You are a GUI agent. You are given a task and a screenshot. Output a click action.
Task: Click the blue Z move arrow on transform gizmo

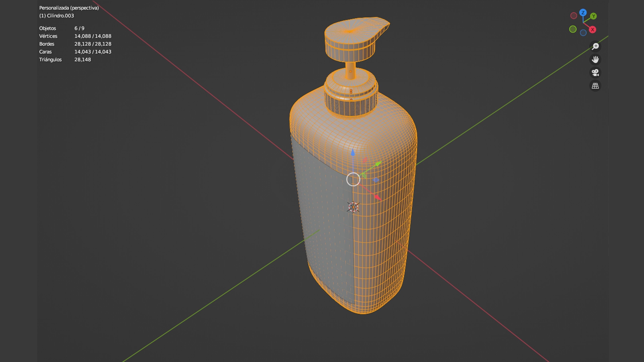(353, 152)
